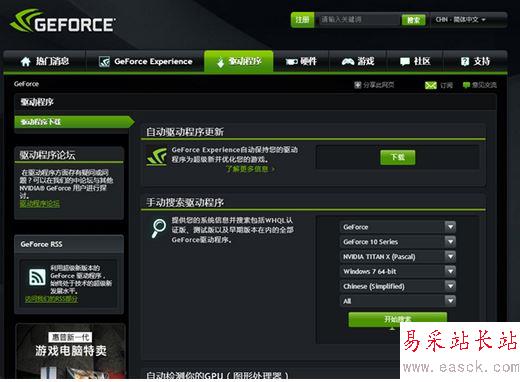Click the green feedback chat icon

[466, 85]
